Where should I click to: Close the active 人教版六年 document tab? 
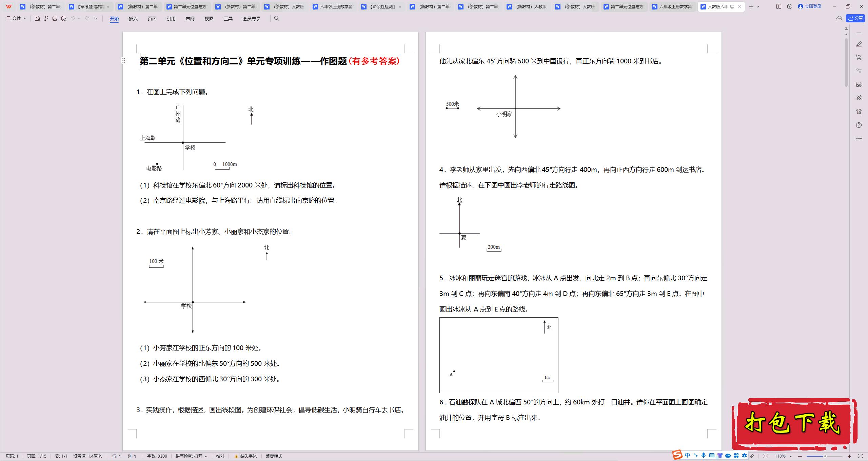click(739, 7)
